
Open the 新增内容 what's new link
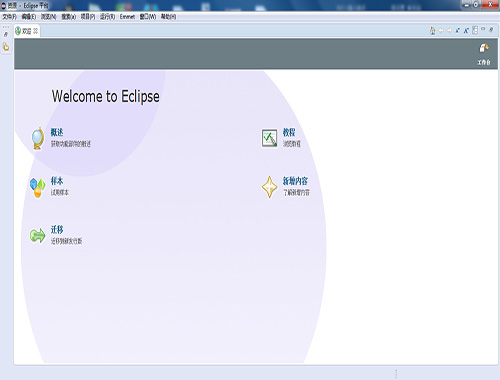(x=295, y=181)
